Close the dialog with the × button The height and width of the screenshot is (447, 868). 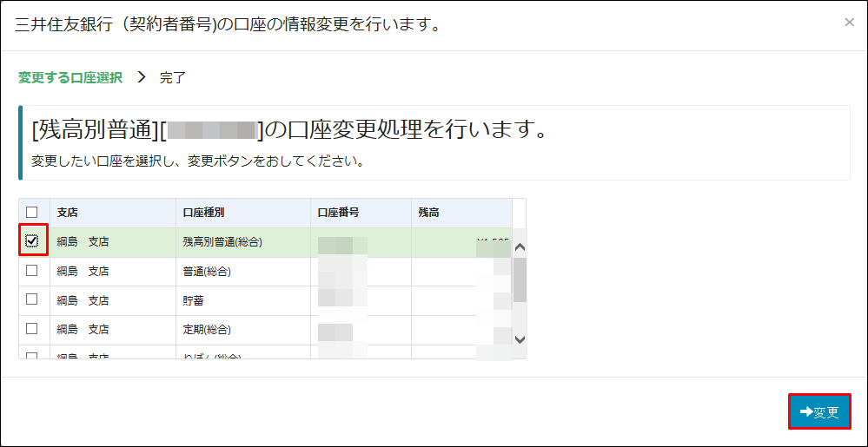tap(849, 22)
